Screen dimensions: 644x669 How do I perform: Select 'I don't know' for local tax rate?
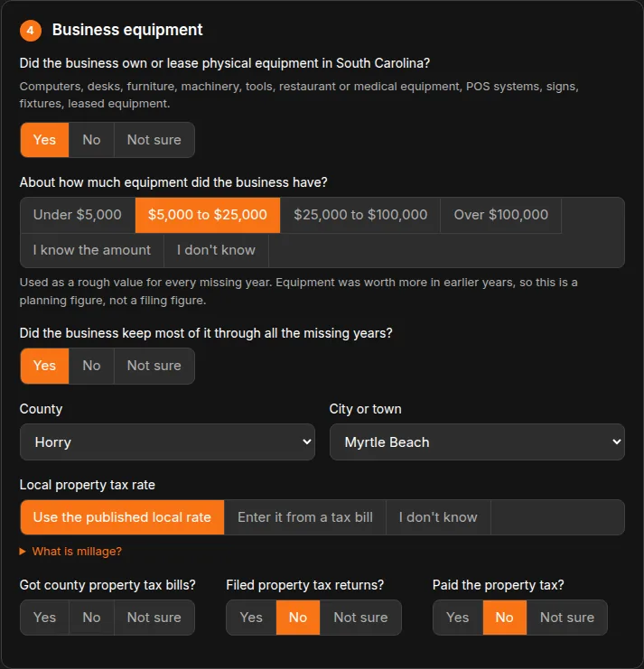click(438, 517)
